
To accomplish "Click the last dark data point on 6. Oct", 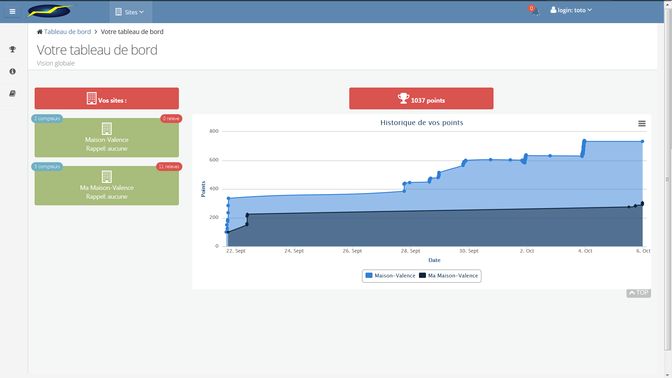I will coord(642,204).
